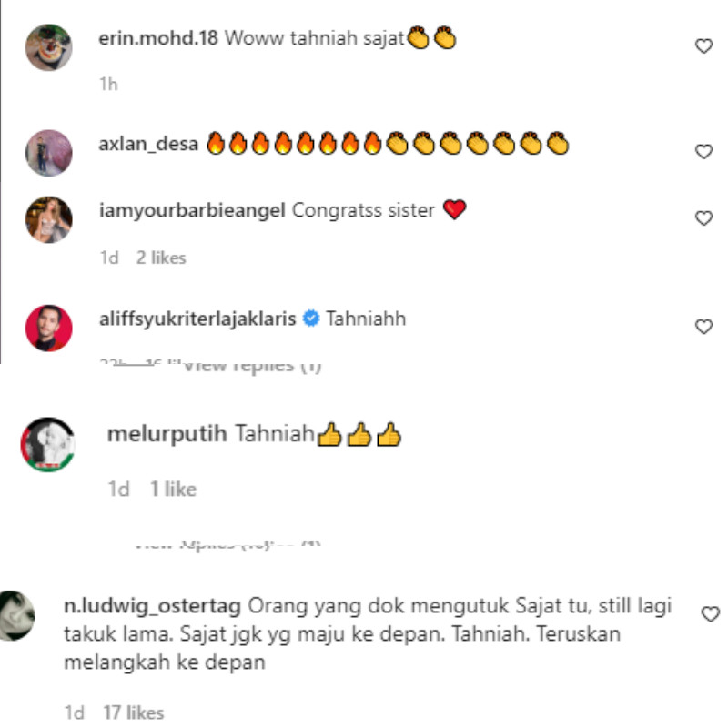Viewport: 728px width, 728px height.
Task: Open the melurputih username link
Action: (x=167, y=434)
